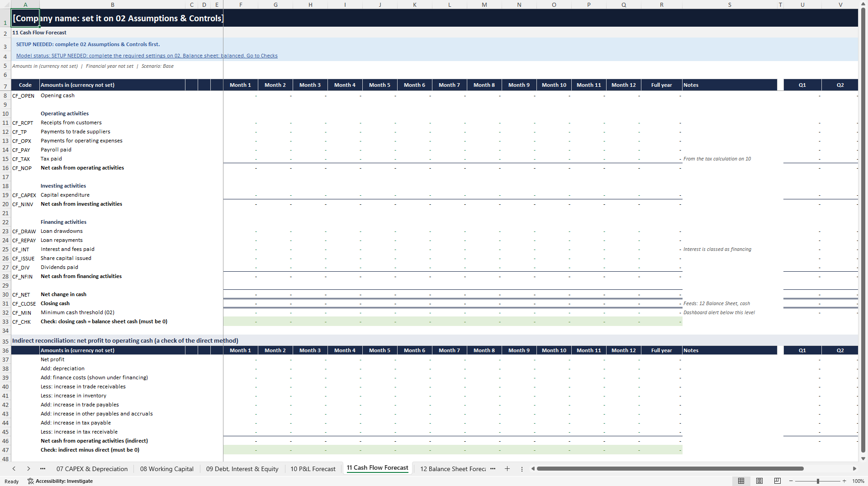Adjust the zoom slider handle
The image size is (868, 486).
click(818, 481)
